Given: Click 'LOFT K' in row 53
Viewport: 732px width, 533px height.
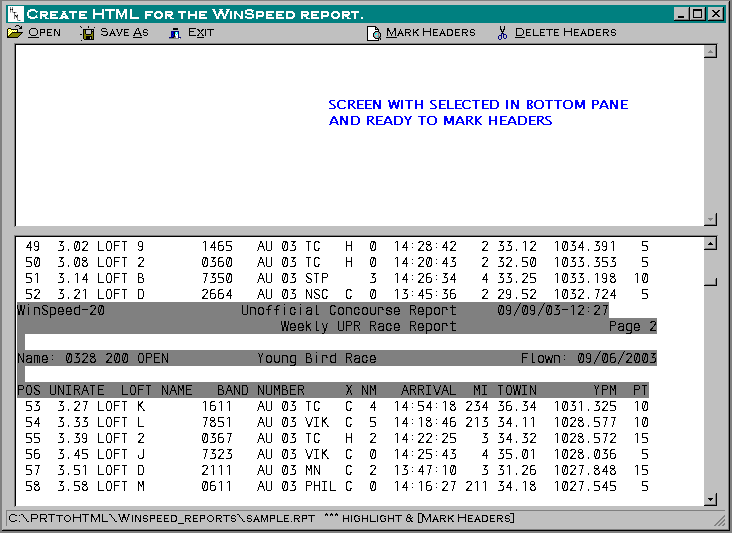Looking at the screenshot, I should pyautogui.click(x=121, y=407).
